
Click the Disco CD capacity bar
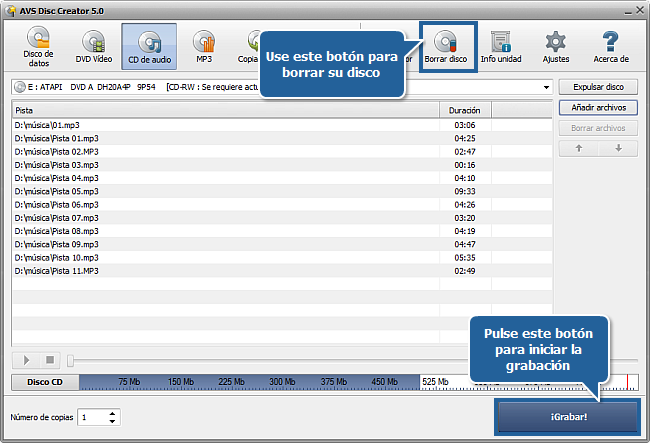(359, 382)
